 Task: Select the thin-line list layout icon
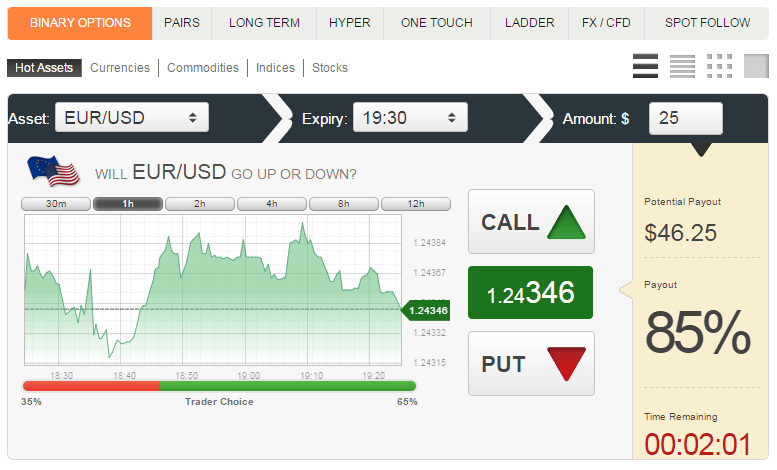click(682, 66)
